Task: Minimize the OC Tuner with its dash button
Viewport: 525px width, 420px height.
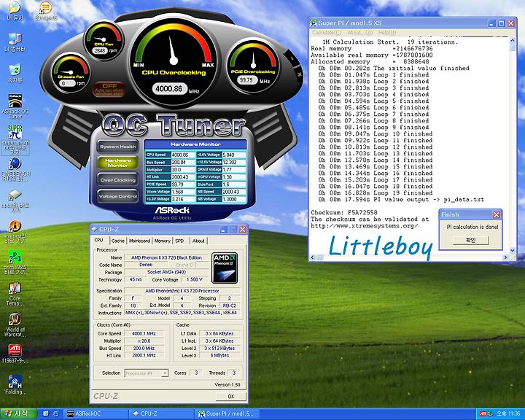Action: [x=292, y=58]
